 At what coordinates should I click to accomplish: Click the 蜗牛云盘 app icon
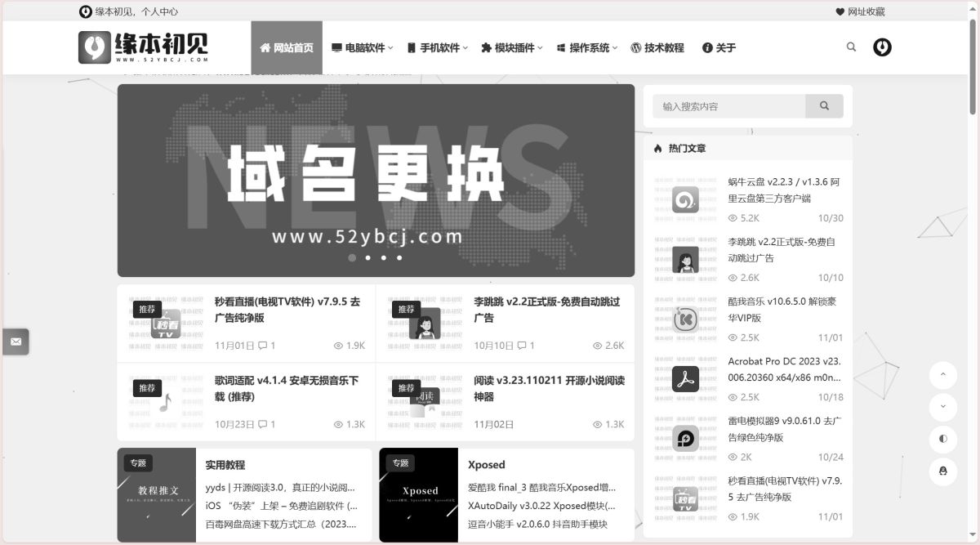pyautogui.click(x=685, y=199)
